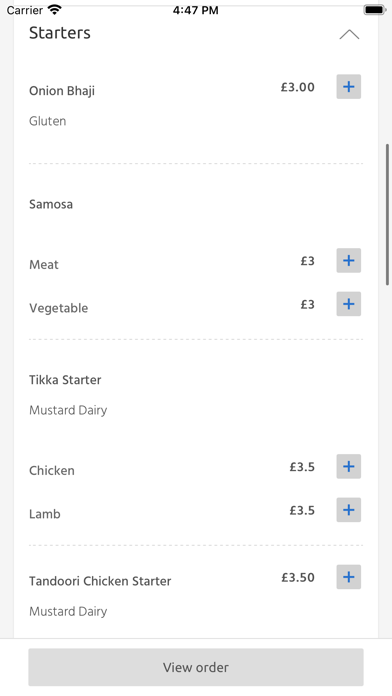This screenshot has width=392, height=696.
Task: Add Onion Bhaji to order
Action: (x=348, y=87)
